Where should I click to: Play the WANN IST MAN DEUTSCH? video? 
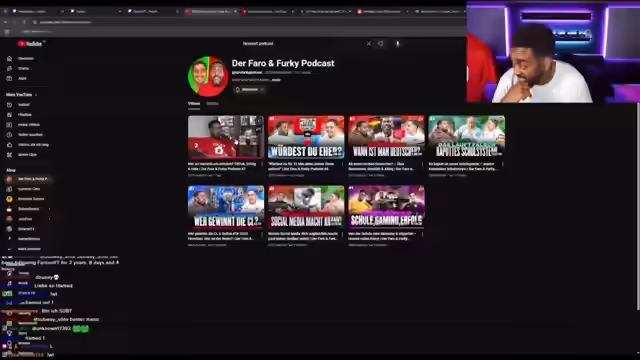(x=386, y=137)
